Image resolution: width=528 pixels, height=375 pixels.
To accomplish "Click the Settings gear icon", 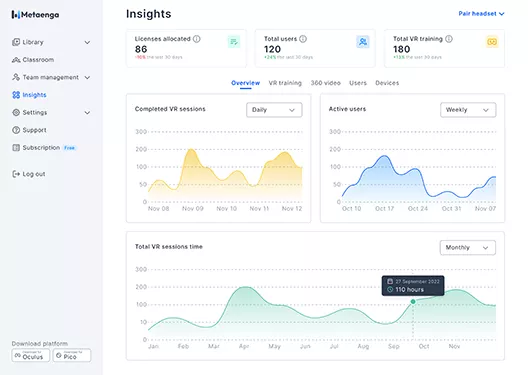I will pyautogui.click(x=16, y=112).
